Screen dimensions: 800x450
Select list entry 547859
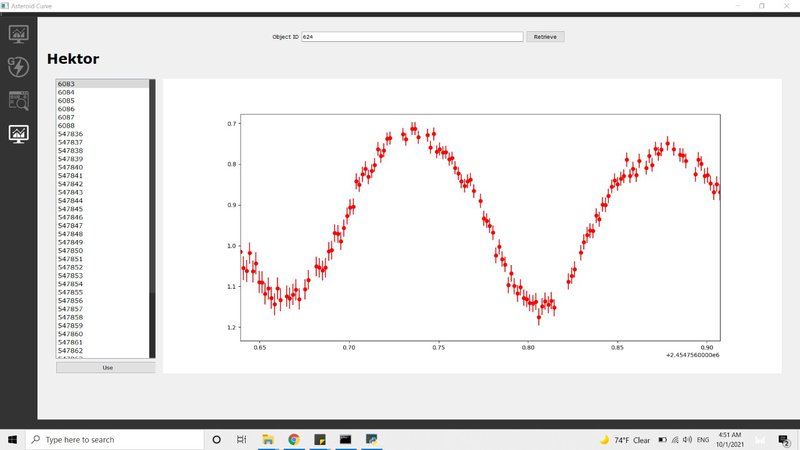[x=103, y=326]
